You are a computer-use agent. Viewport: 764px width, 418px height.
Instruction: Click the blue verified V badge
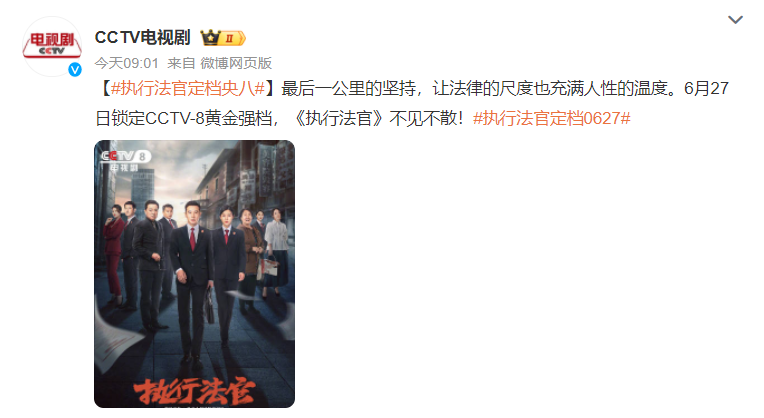tap(75, 70)
